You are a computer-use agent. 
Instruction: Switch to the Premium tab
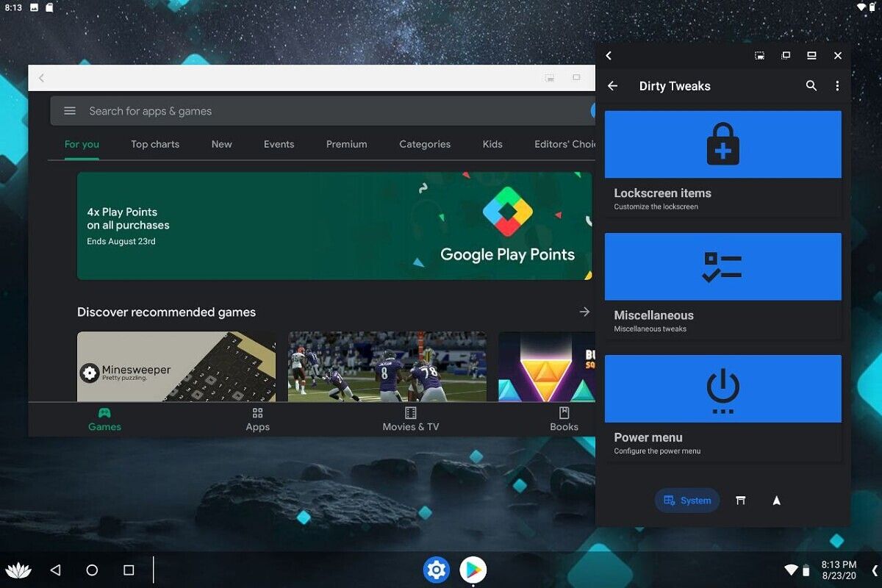[346, 144]
